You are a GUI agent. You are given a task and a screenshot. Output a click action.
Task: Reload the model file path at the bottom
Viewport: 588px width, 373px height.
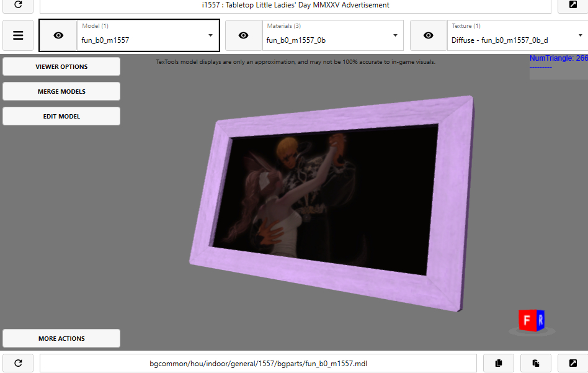(x=18, y=363)
